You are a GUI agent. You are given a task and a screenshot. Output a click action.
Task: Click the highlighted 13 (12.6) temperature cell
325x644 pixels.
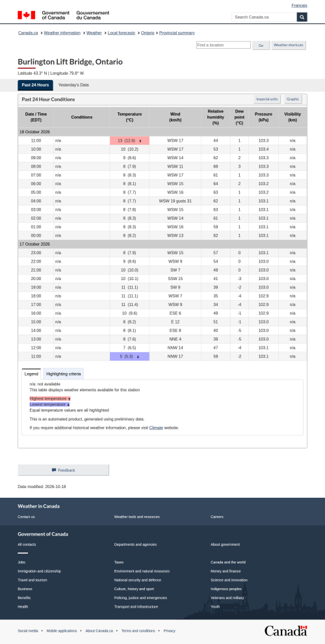[129, 140]
